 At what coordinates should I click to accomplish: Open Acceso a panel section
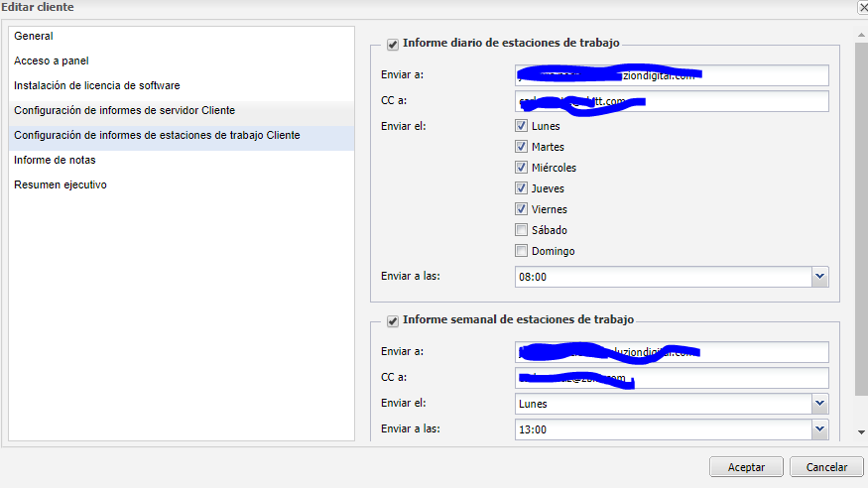pos(52,61)
